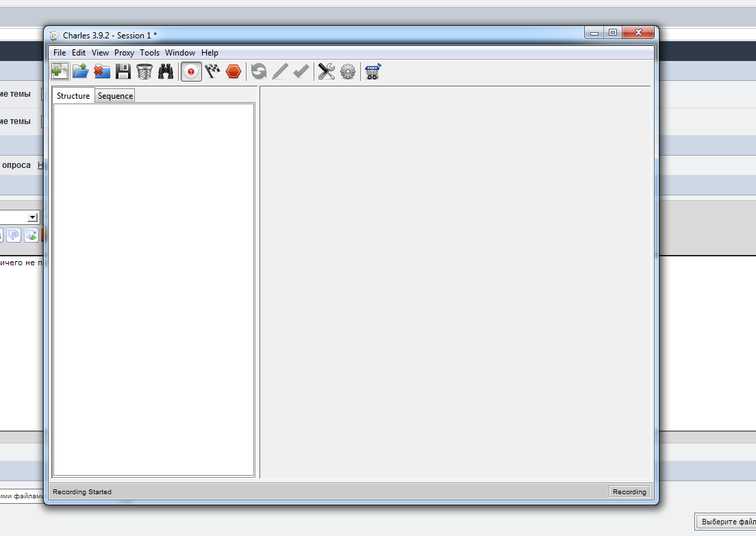Open the Tools menu
The width and height of the screenshot is (756, 536).
(149, 53)
